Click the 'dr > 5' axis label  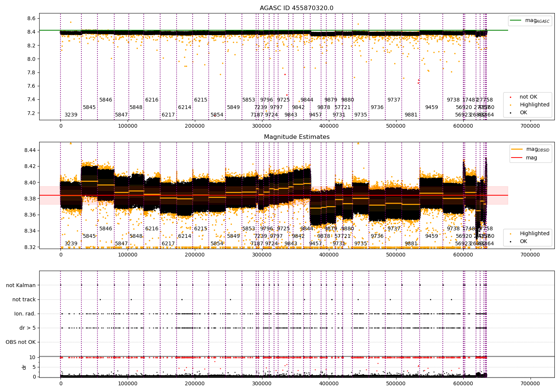point(28,328)
